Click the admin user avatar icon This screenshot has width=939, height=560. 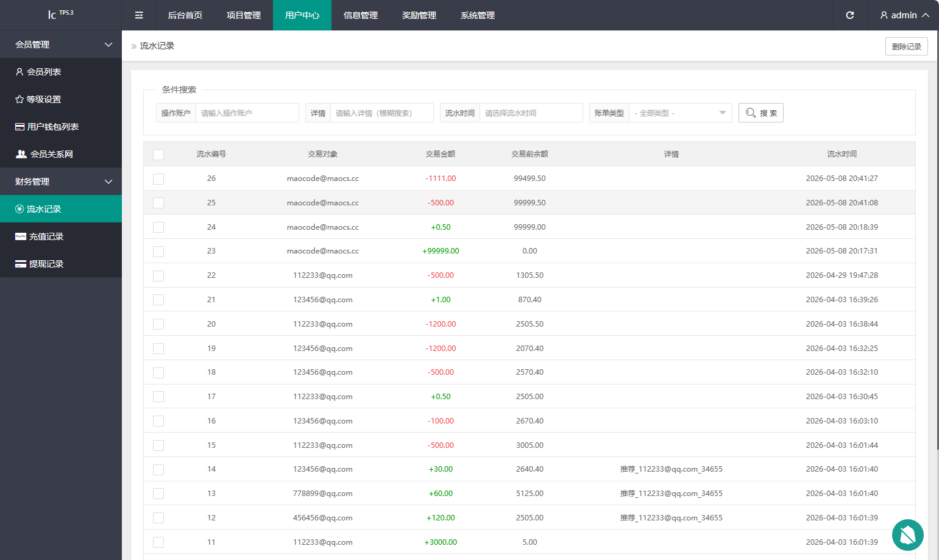pyautogui.click(x=884, y=15)
